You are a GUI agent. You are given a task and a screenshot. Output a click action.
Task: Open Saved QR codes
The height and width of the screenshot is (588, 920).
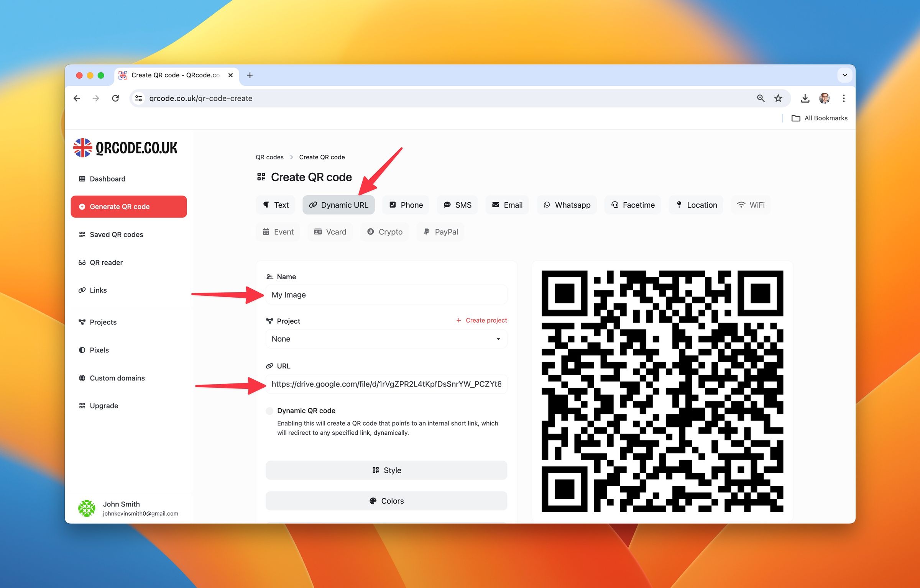click(116, 234)
